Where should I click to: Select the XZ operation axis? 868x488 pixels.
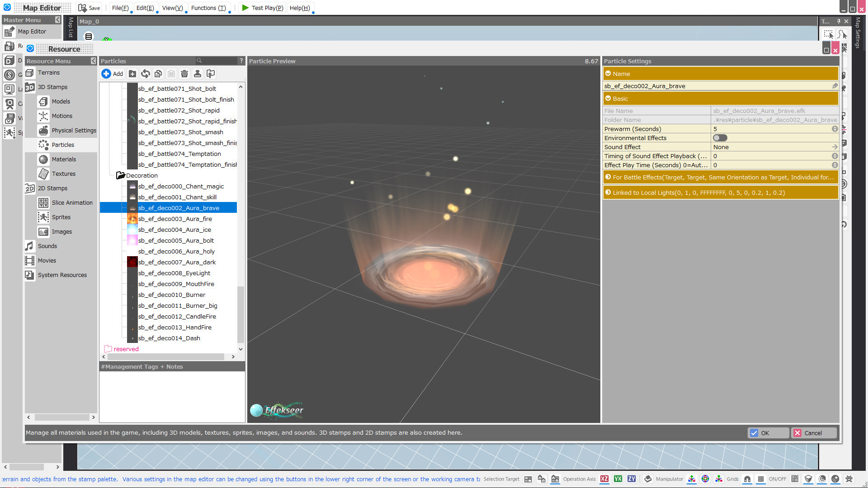(x=604, y=479)
